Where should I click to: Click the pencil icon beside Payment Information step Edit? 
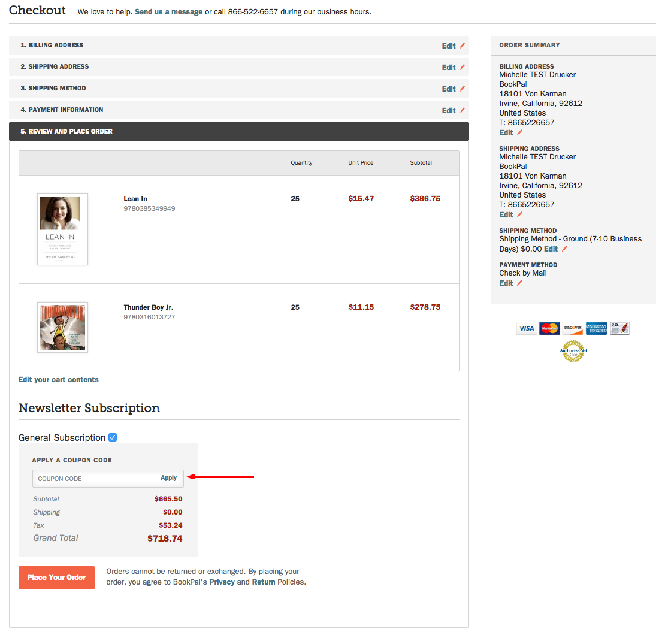click(463, 110)
